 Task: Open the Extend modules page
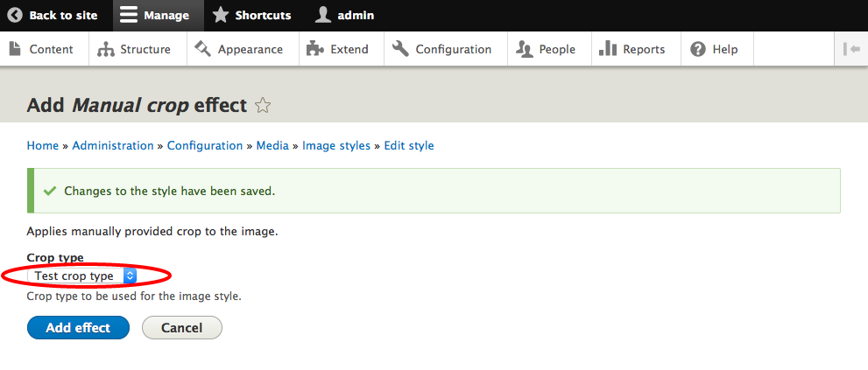coord(339,49)
